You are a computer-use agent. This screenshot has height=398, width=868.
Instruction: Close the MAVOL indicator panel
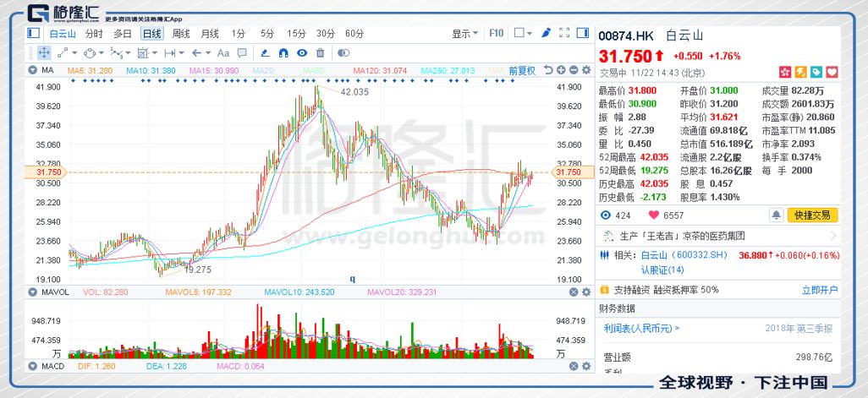574,292
